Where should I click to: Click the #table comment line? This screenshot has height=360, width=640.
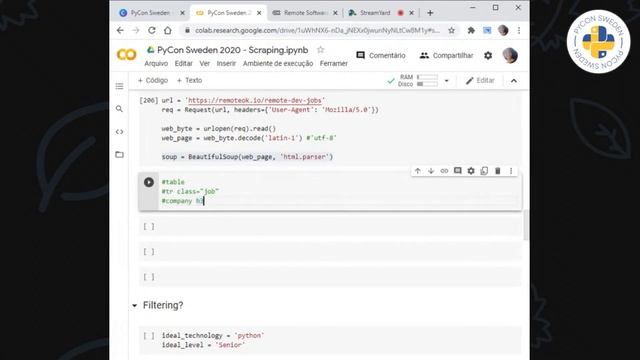pos(173,182)
